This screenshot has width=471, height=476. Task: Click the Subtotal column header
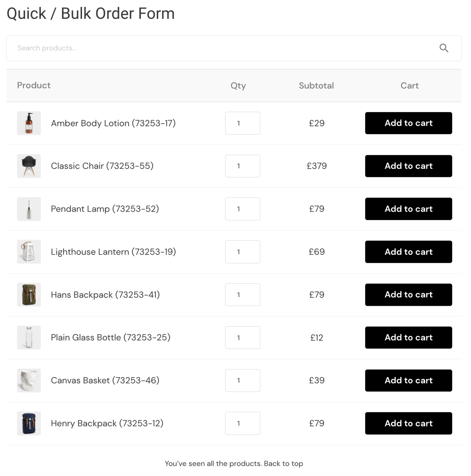click(x=316, y=86)
